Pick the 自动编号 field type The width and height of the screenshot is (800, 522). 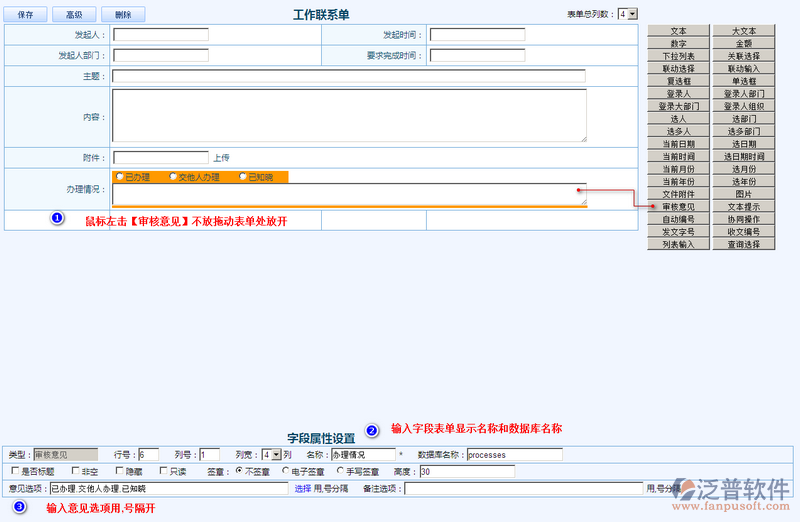click(x=678, y=219)
